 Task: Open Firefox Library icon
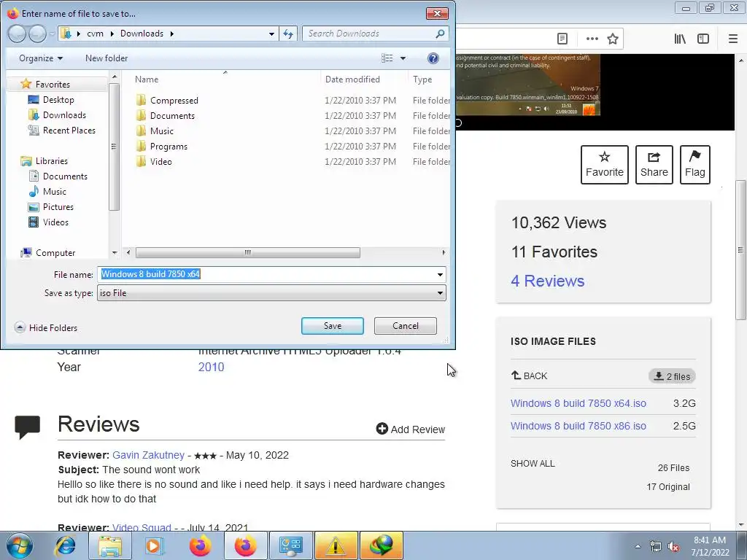click(x=680, y=39)
